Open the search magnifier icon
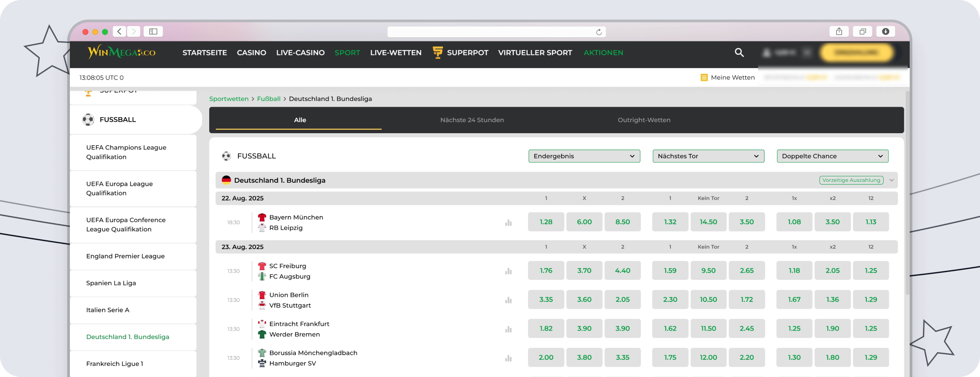Screen dimensions: 980x377 [739, 52]
